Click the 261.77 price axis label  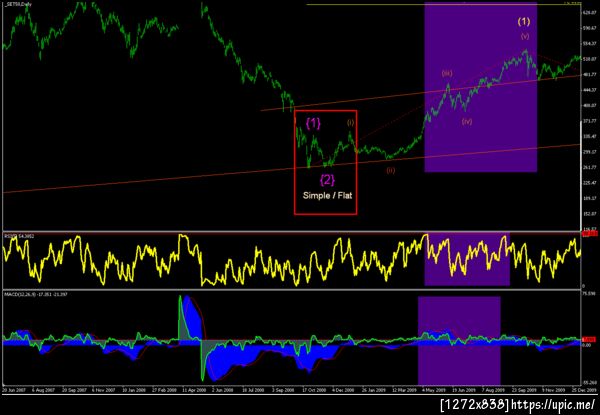tap(589, 167)
